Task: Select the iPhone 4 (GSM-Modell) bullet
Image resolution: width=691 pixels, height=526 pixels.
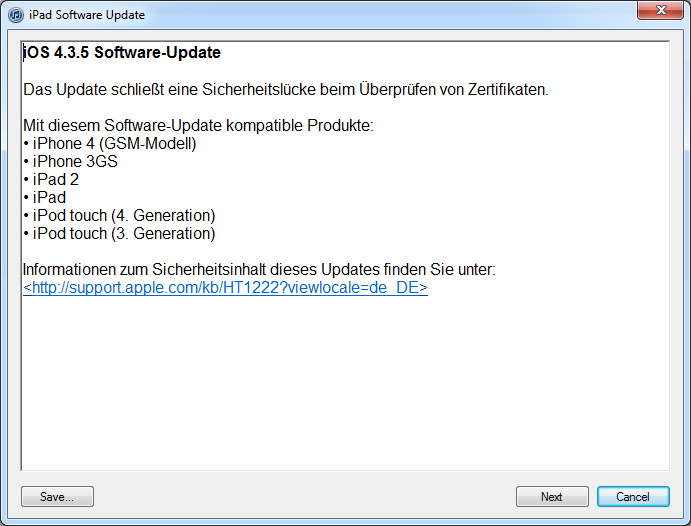Action: [x=110, y=144]
